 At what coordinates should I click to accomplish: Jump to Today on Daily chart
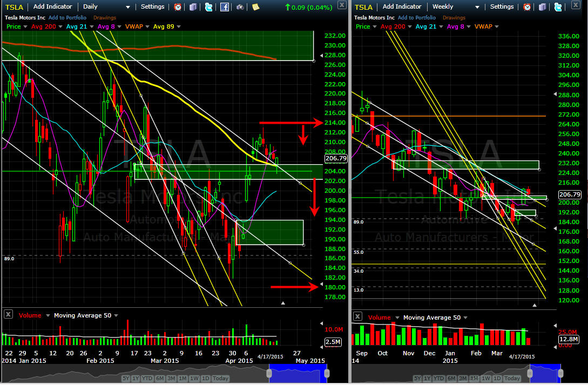coord(220,379)
